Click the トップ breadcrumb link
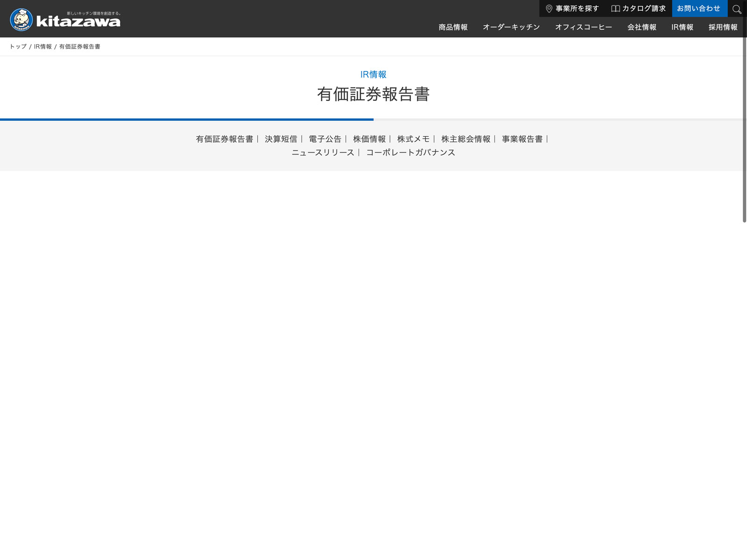Image resolution: width=747 pixels, height=560 pixels. [18, 47]
